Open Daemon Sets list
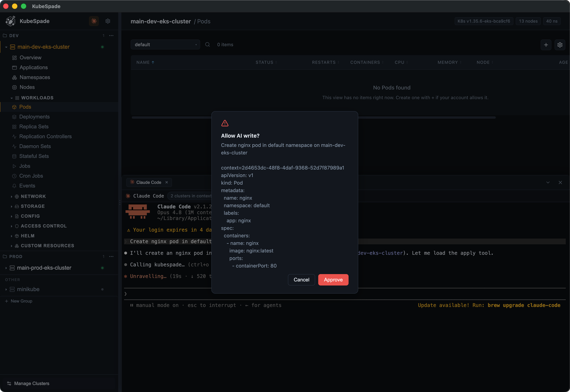 coord(35,146)
